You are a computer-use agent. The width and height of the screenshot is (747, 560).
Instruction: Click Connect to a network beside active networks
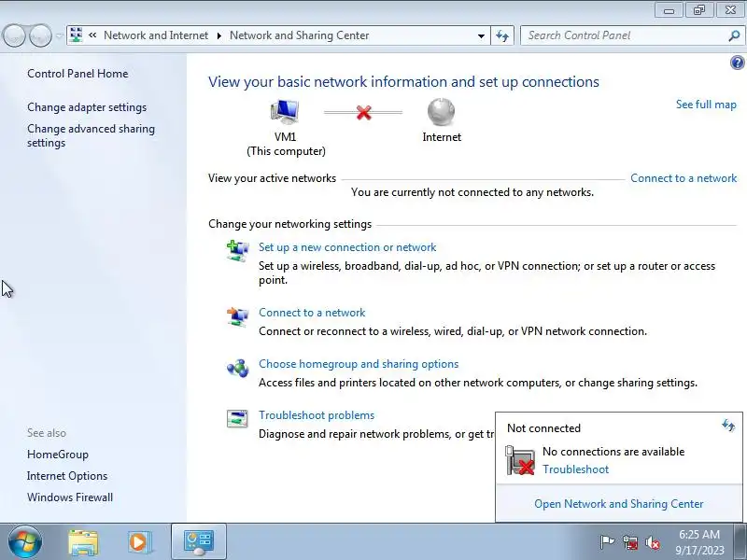pos(684,178)
